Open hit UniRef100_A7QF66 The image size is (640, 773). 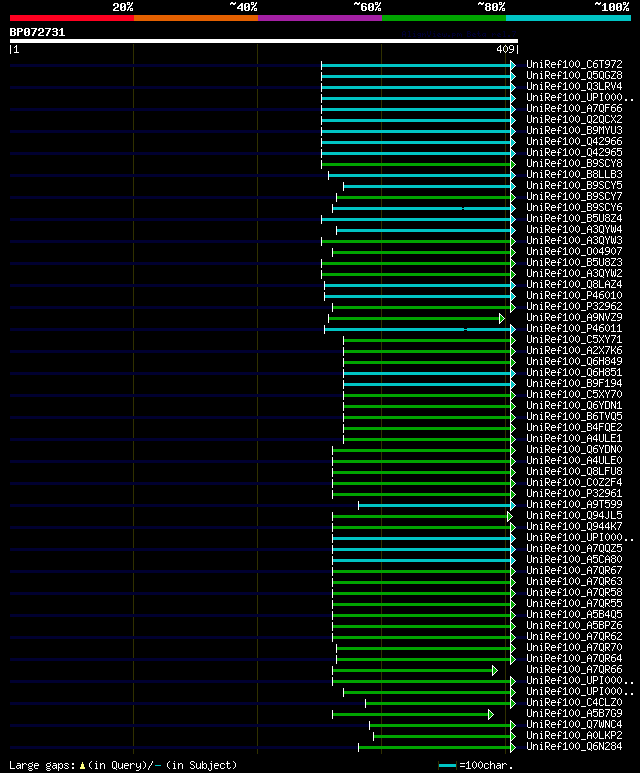[574, 108]
